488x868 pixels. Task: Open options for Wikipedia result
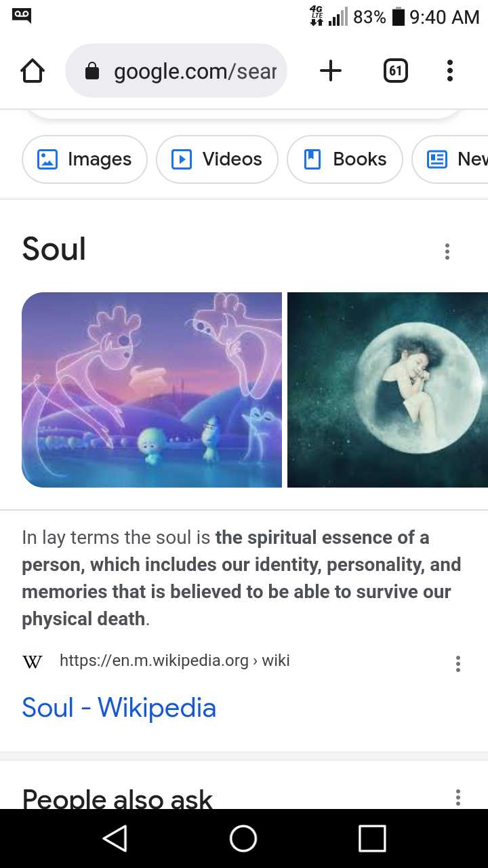click(458, 664)
